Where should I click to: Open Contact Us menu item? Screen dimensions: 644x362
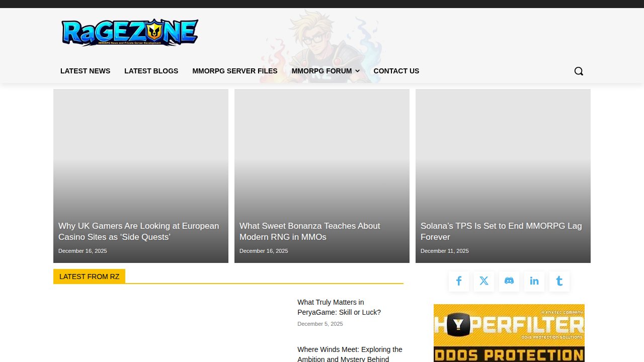click(x=396, y=71)
